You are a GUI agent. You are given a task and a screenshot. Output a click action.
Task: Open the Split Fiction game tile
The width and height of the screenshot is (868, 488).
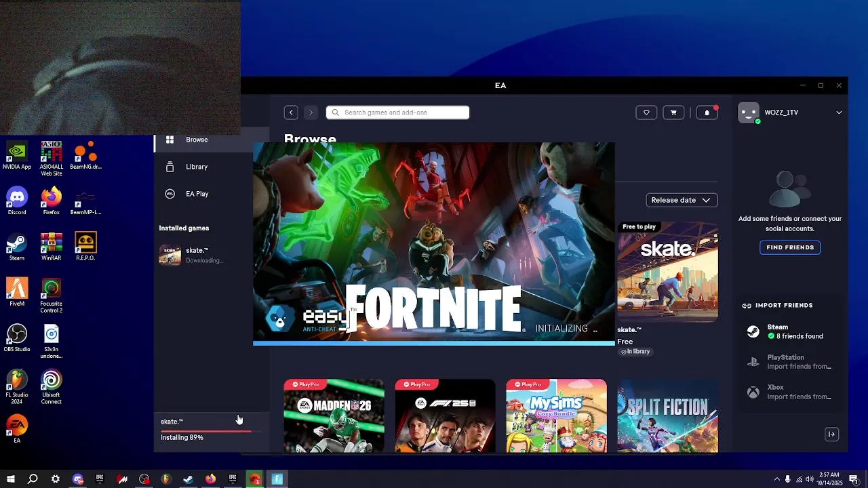pos(667,415)
